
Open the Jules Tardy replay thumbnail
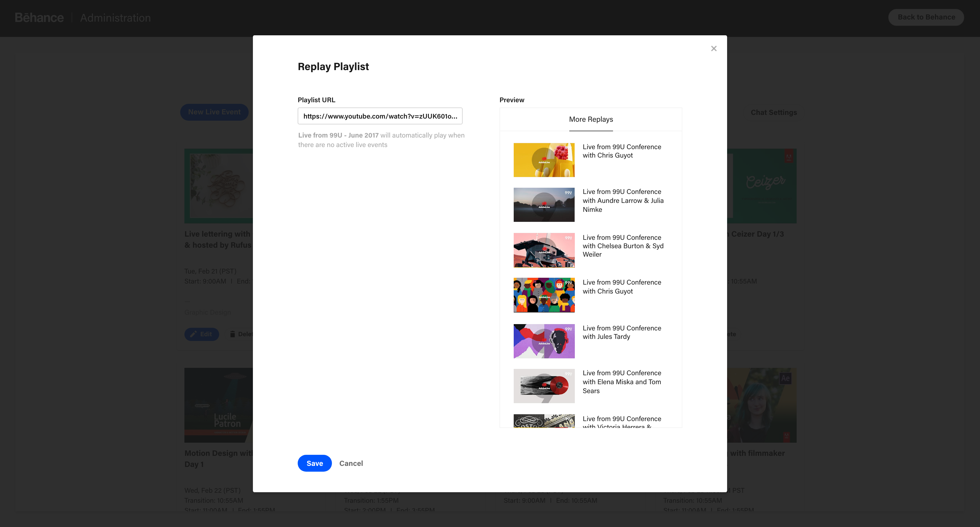tap(544, 341)
